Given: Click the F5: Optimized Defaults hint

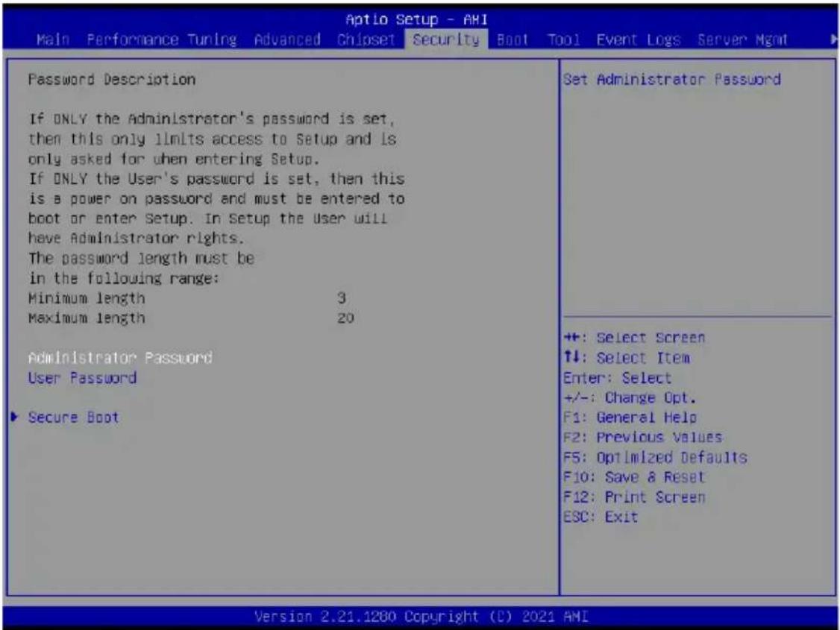Looking at the screenshot, I should (x=655, y=458).
